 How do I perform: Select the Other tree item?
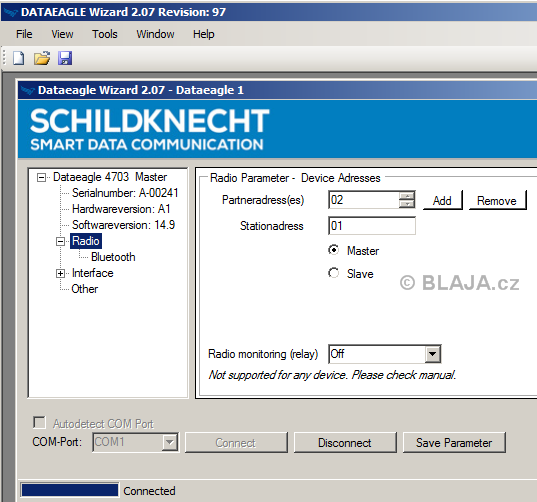84,289
